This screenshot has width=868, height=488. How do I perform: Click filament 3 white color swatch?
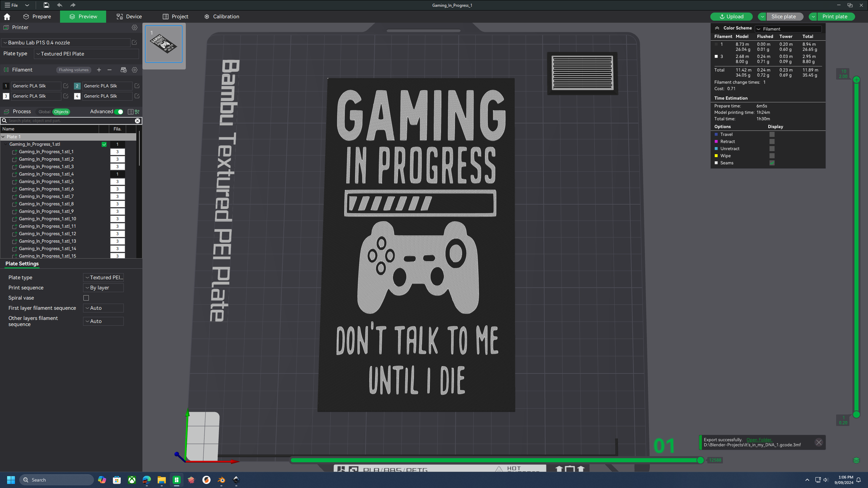pyautogui.click(x=6, y=96)
